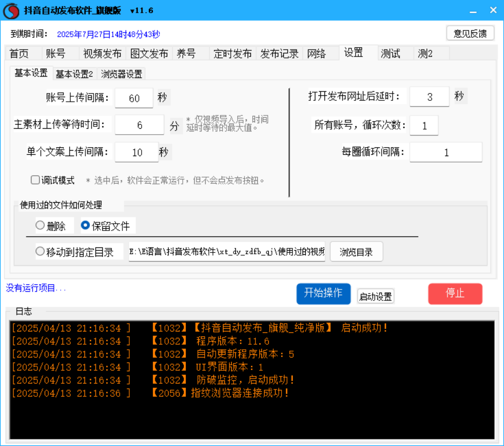
Task: Click log line 指纹浏览器连接成功!
Action: click(x=239, y=393)
